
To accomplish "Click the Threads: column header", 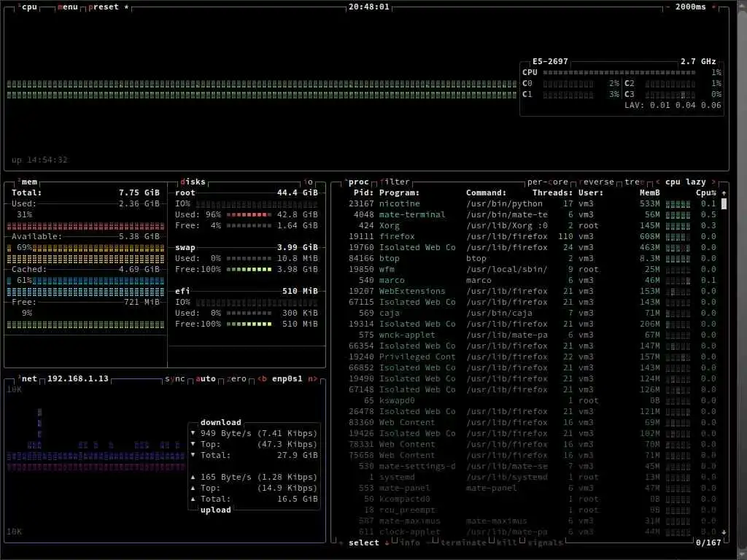I will pyautogui.click(x=553, y=192).
